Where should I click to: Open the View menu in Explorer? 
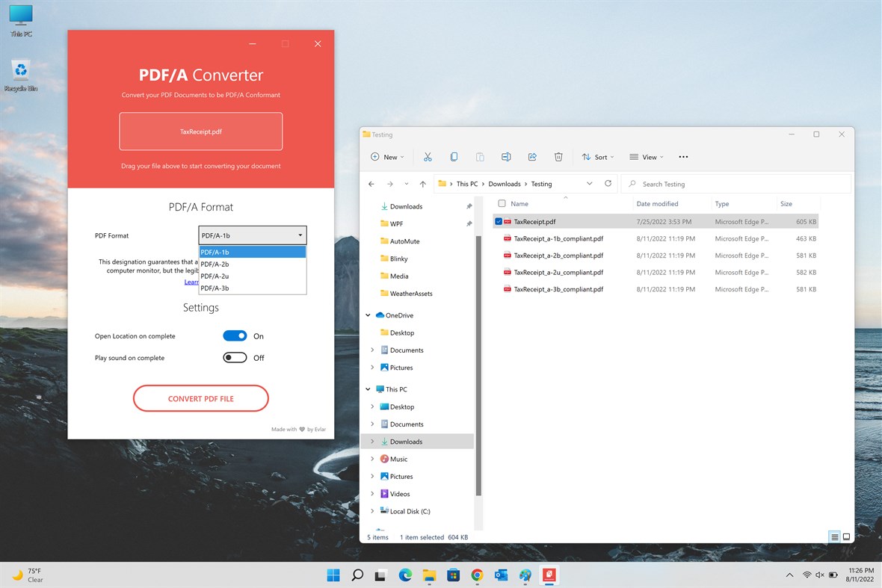(646, 157)
